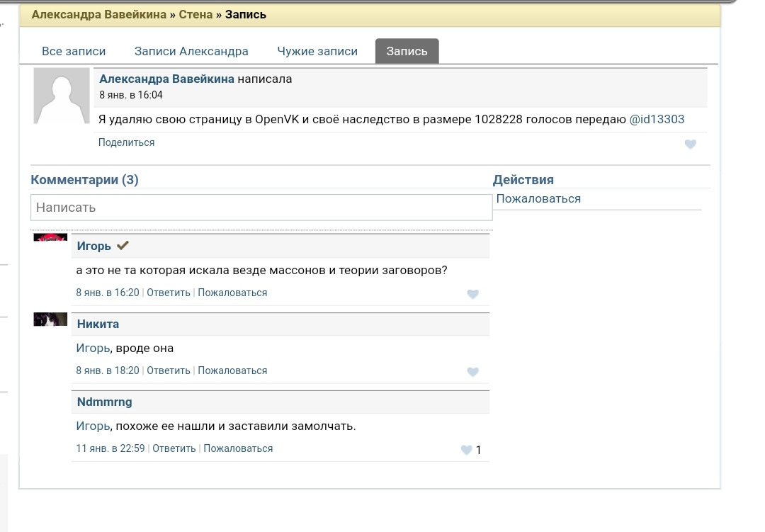Click Игорь's comment avatar image
This screenshot has height=532, width=765.
pyautogui.click(x=50, y=237)
